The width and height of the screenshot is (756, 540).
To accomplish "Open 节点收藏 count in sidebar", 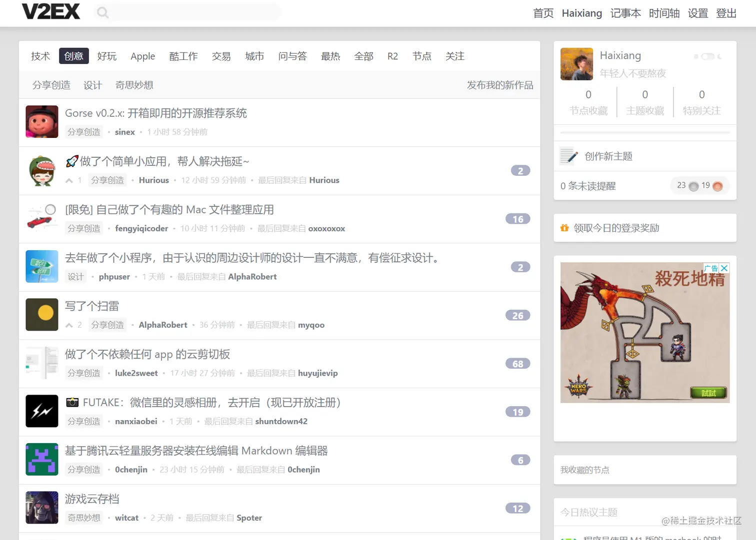I will tap(588, 103).
